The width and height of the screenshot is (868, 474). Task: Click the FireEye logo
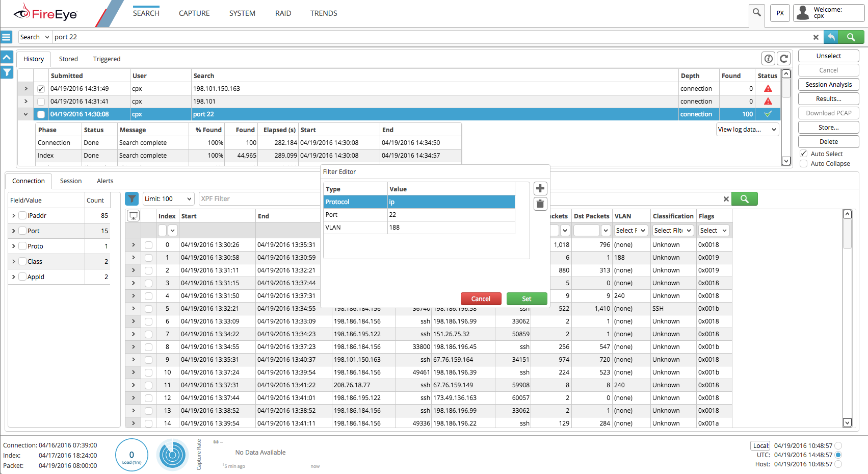click(45, 13)
